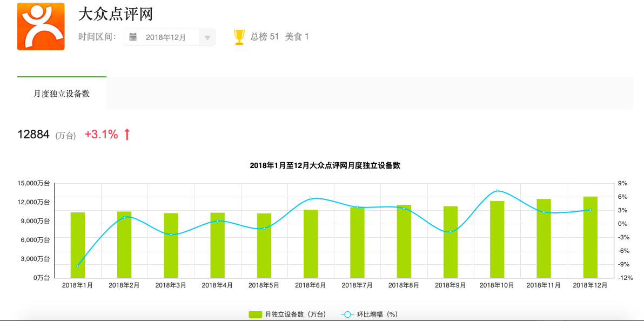Click the line data point for 2018年12月
The image size is (644, 321).
590,210
